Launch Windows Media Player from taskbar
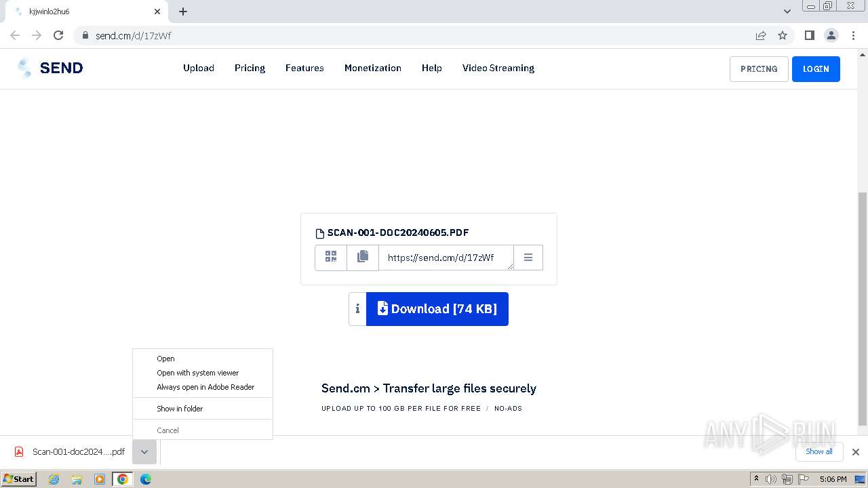Viewport: 868px width, 488px height. (100, 479)
